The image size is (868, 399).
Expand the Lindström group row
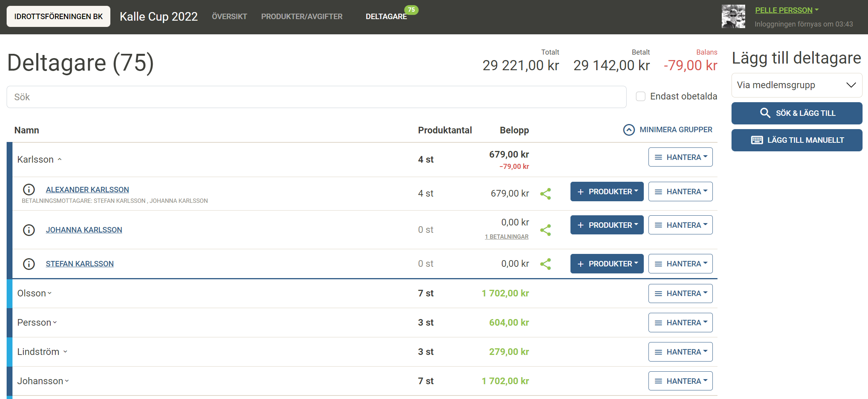[42, 352]
